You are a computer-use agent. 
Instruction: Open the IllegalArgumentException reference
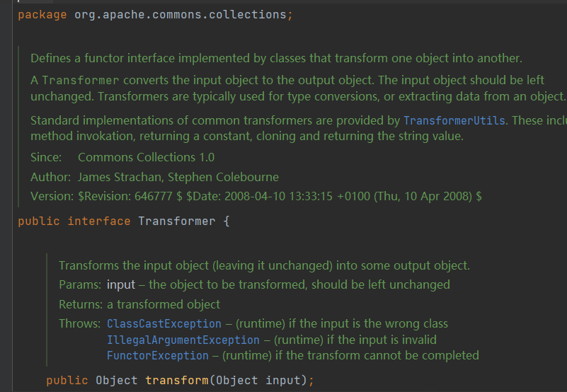click(183, 340)
